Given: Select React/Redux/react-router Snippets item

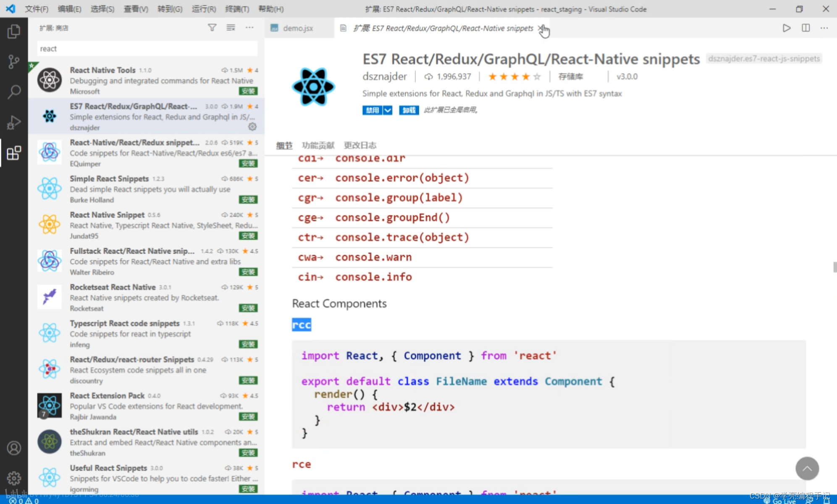Looking at the screenshot, I should (146, 370).
